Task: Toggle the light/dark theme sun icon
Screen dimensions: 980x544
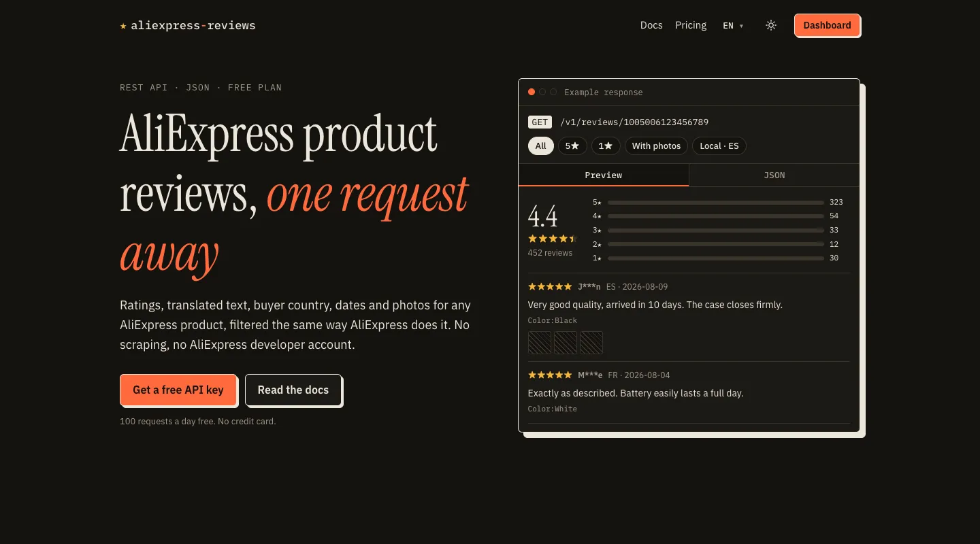Action: point(771,25)
